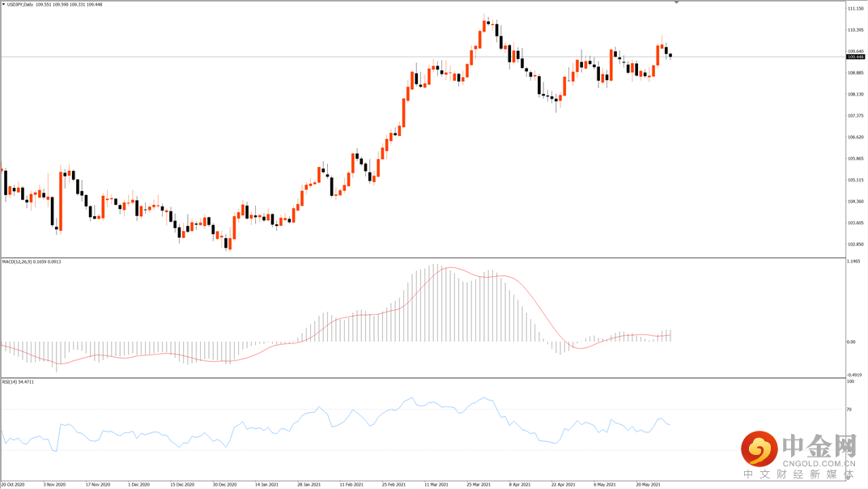868x489 pixels.
Task: Click the chart shift triangle marker at top
Action: 676,2
